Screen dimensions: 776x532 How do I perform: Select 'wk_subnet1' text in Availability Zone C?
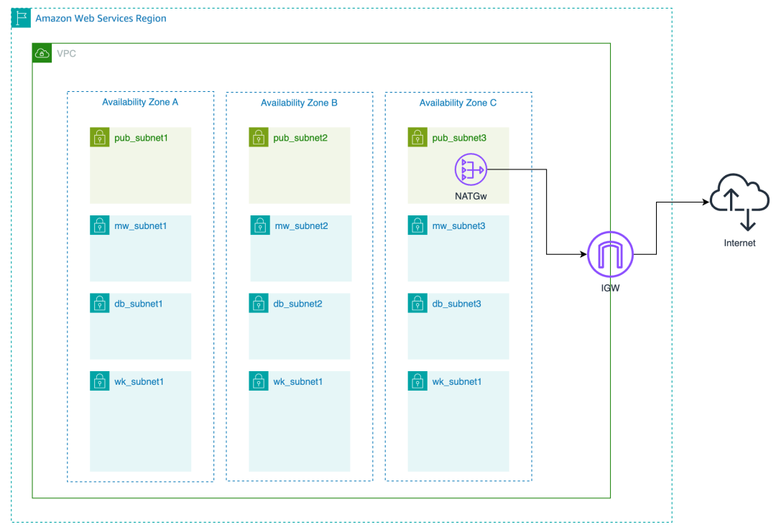[x=457, y=382]
